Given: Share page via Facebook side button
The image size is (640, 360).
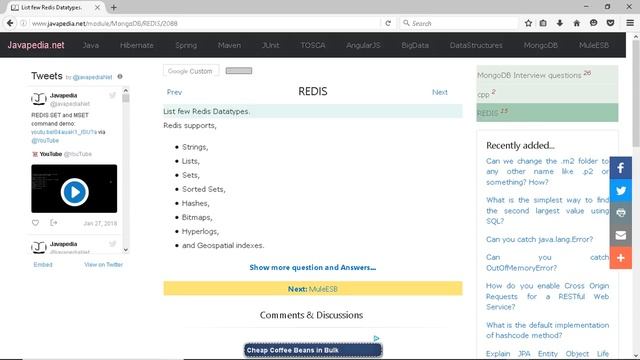Looking at the screenshot, I should point(621,168).
